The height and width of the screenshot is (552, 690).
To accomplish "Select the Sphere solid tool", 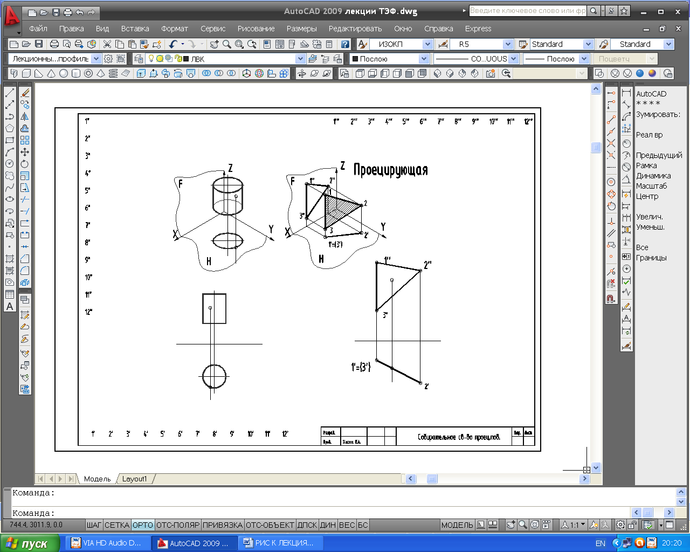I will pyautogui.click(x=63, y=74).
